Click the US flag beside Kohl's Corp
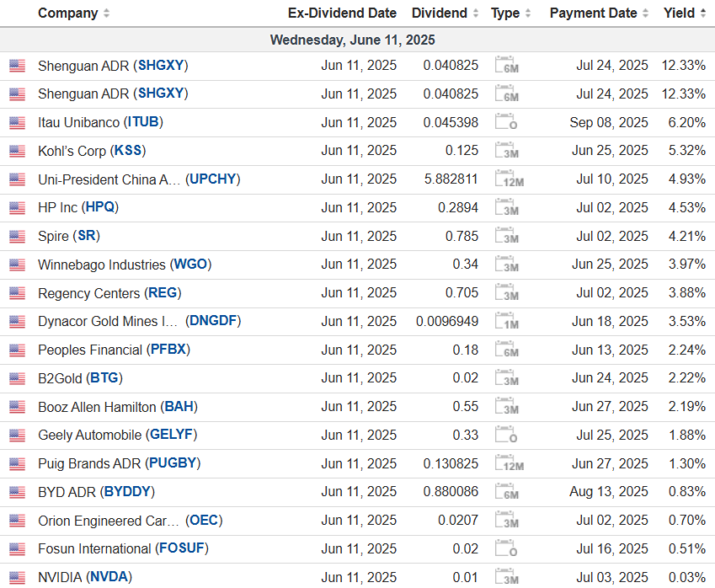 (x=17, y=151)
